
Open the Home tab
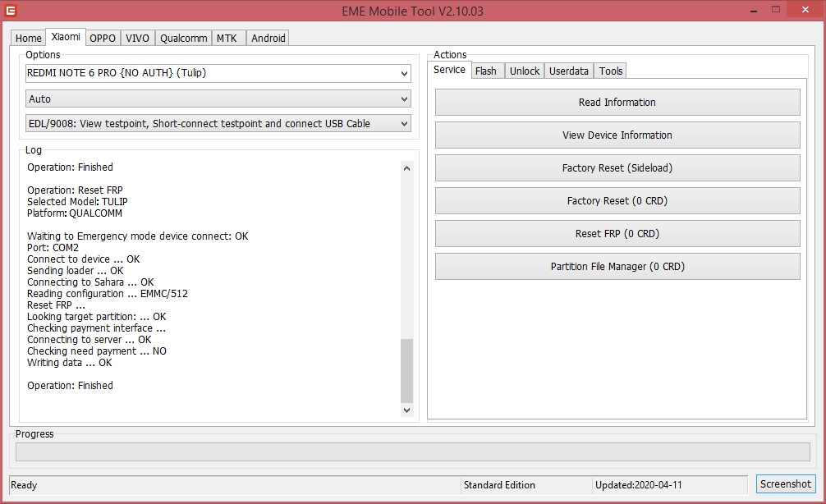[x=29, y=38]
